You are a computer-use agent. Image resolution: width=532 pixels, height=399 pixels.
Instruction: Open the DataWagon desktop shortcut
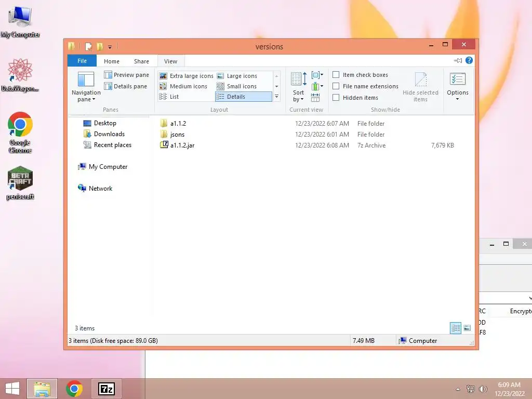20,75
